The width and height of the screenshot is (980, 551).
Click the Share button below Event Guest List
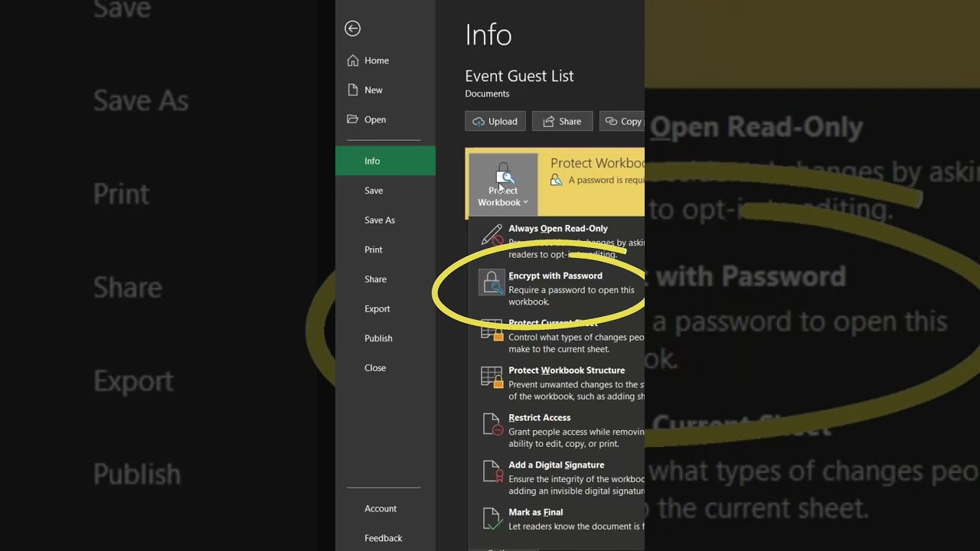pos(563,121)
